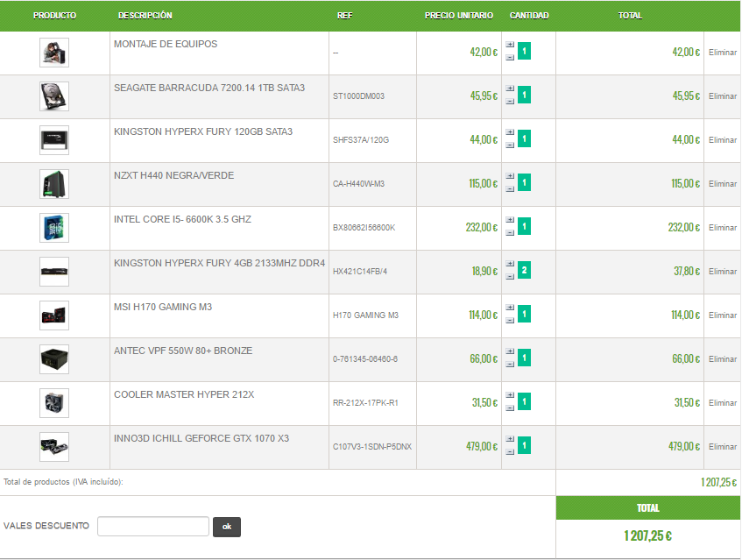
Task: Eliminar the MSI H170 Gaming M3
Action: pyautogui.click(x=723, y=315)
